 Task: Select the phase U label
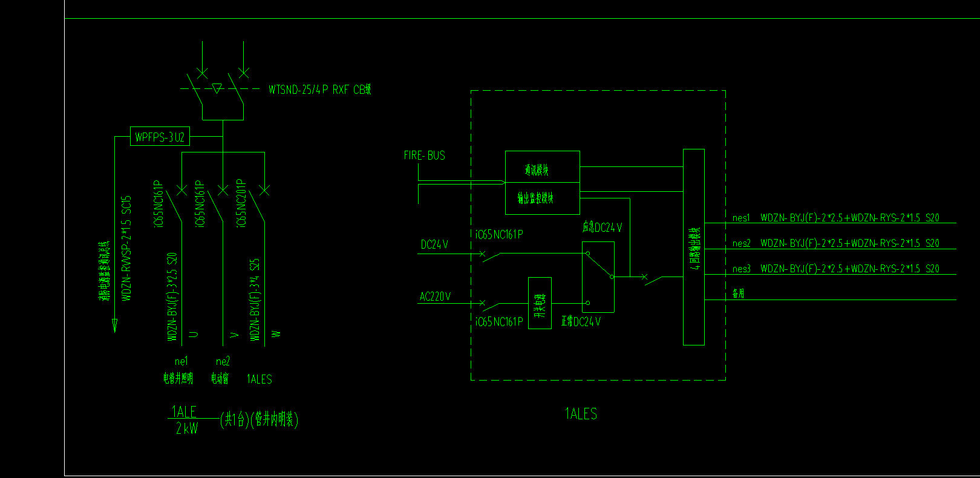click(x=194, y=335)
